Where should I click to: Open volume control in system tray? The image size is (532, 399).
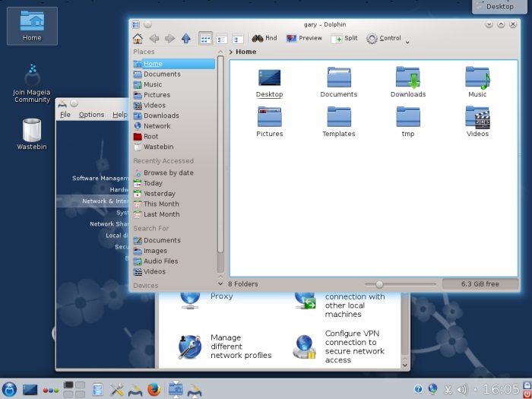[x=462, y=389]
